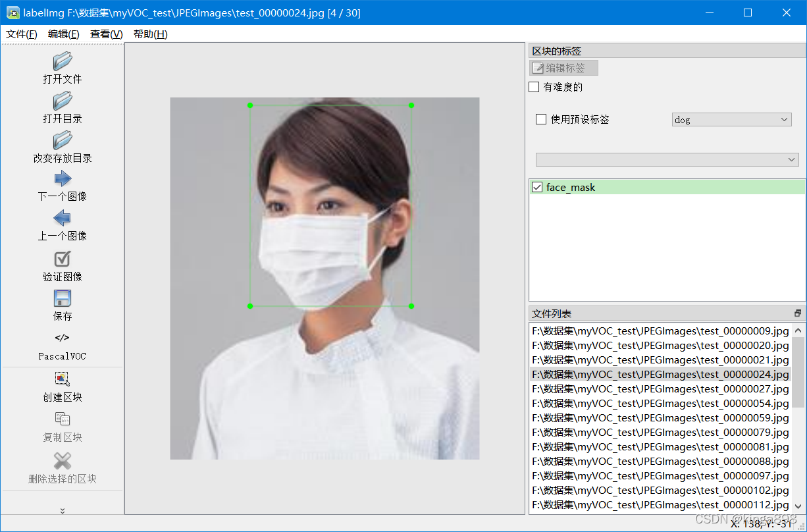This screenshot has height=532, width=807.
Task: Expand toolbar overflow chevron at bottom
Action: click(x=63, y=510)
